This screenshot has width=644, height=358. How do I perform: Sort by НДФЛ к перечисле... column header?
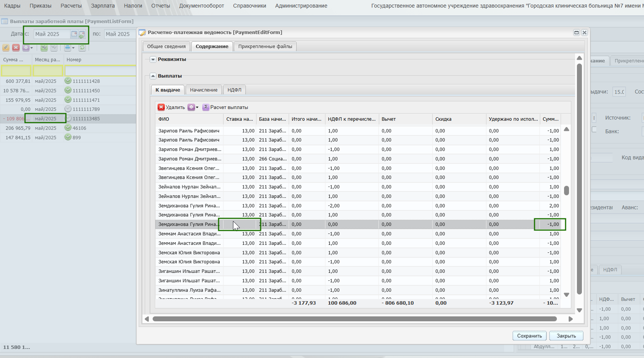[352, 119]
